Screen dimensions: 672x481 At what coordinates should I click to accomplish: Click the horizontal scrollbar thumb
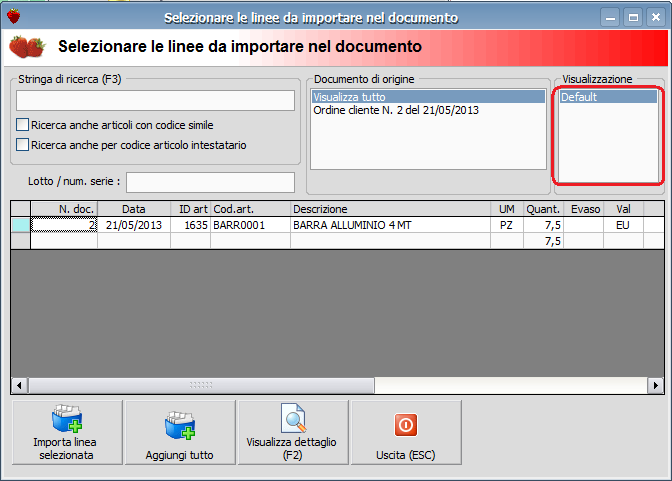tap(201, 385)
